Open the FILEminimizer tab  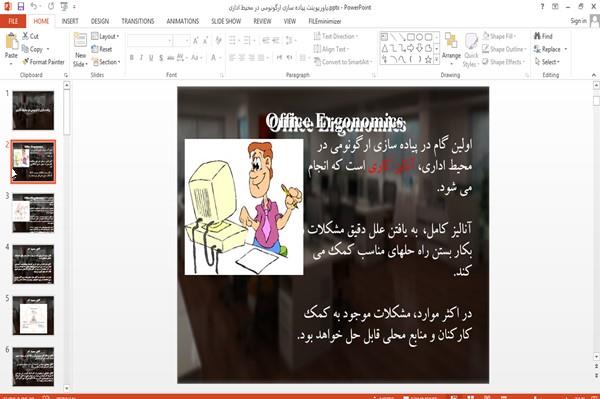[325, 21]
